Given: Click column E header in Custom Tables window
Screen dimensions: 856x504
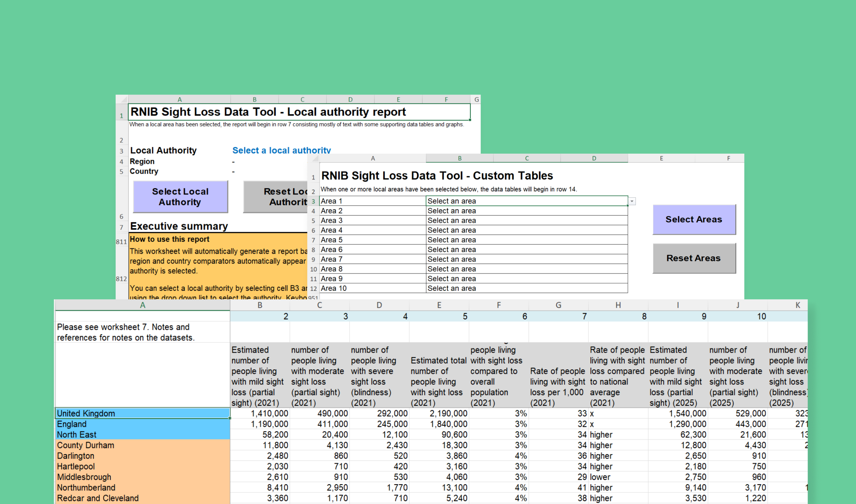Looking at the screenshot, I should coord(661,158).
